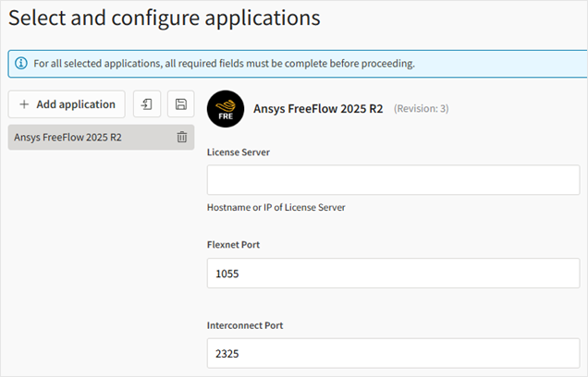This screenshot has width=588, height=377.
Task: Click the Interconnect Port field showing 2325
Action: 393,353
